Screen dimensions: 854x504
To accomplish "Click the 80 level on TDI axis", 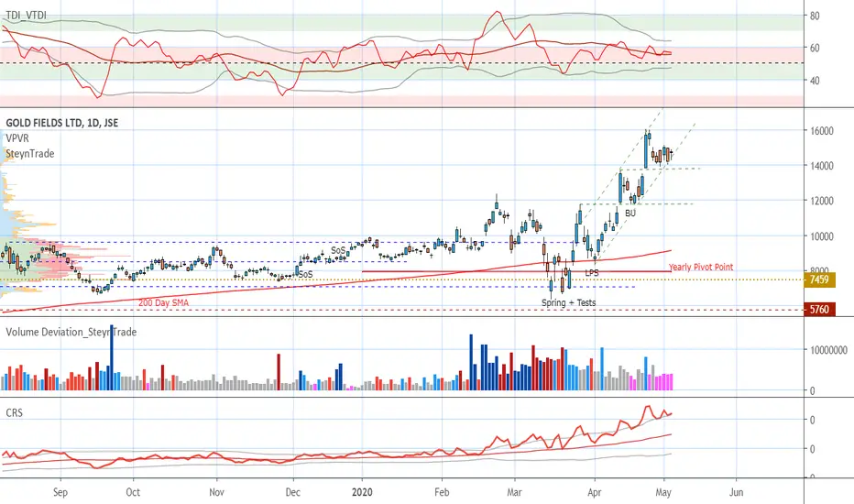I will point(815,16).
